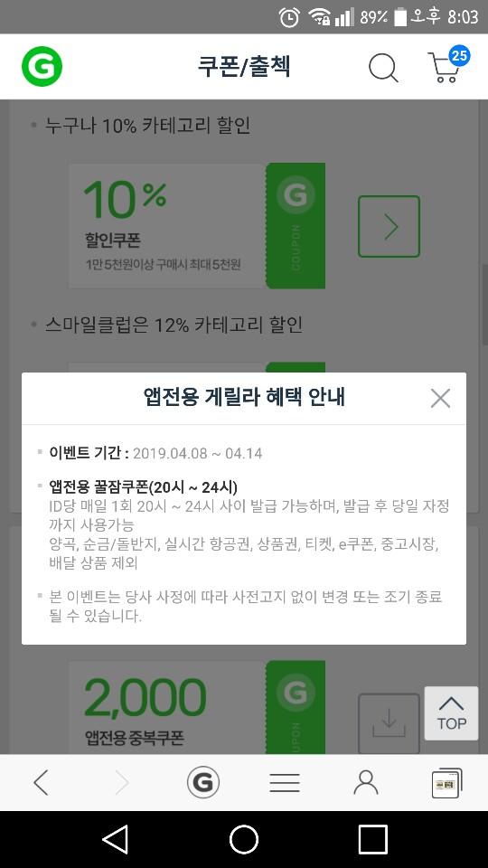The image size is (488, 868).
Task: Go forward using the bottom bar arrow
Action: [x=121, y=783]
